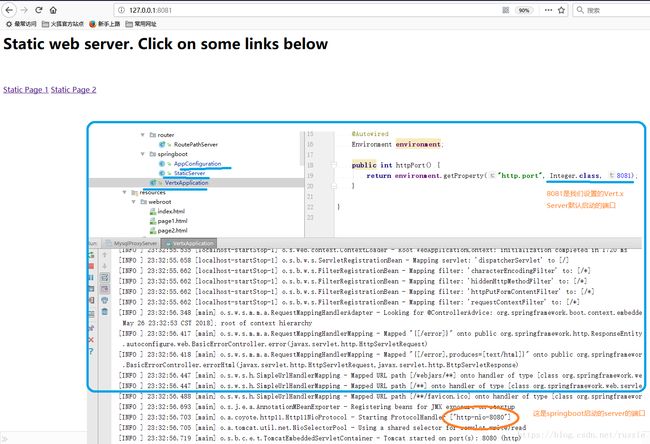
Task: Fold the httpPort method at line 18
Action: 334,165
